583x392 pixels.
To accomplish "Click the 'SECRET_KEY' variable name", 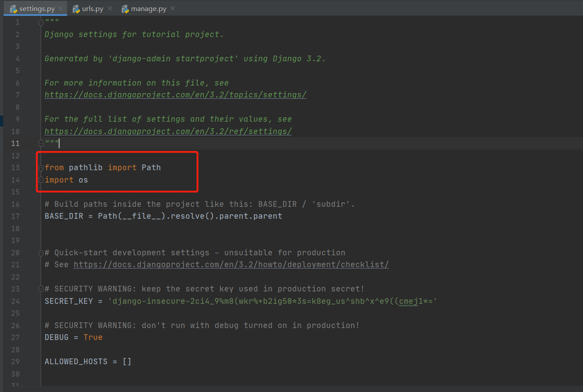I will click(x=69, y=301).
